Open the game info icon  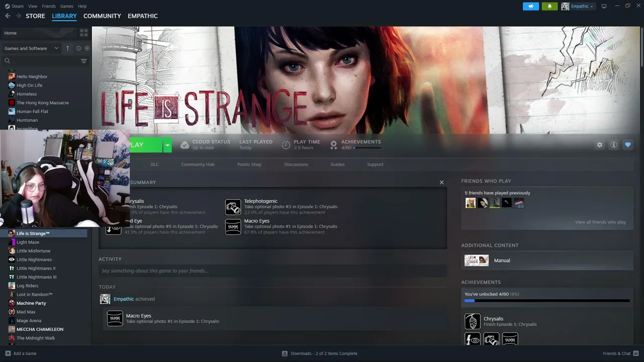(613, 145)
